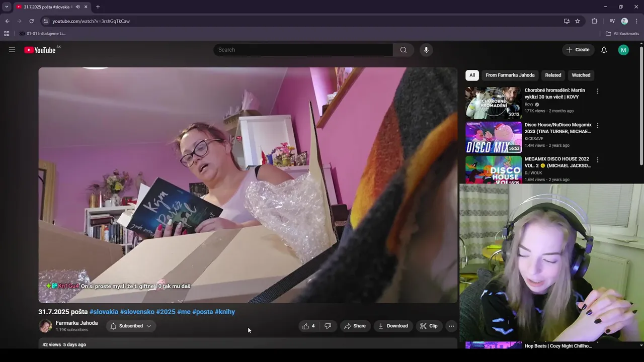Open Chorobné hromadění video thumbnail
Viewport: 644px width, 362px height.
click(x=494, y=103)
